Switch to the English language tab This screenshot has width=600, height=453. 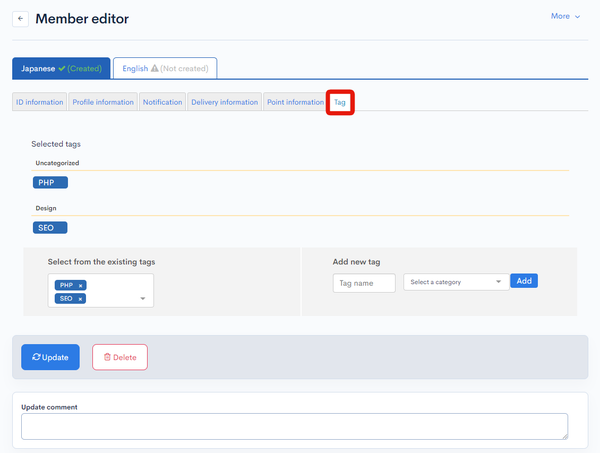click(x=165, y=68)
